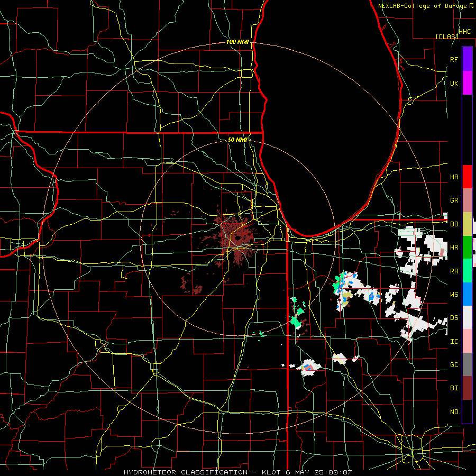Click the 'HA' legend label

pos(454,177)
